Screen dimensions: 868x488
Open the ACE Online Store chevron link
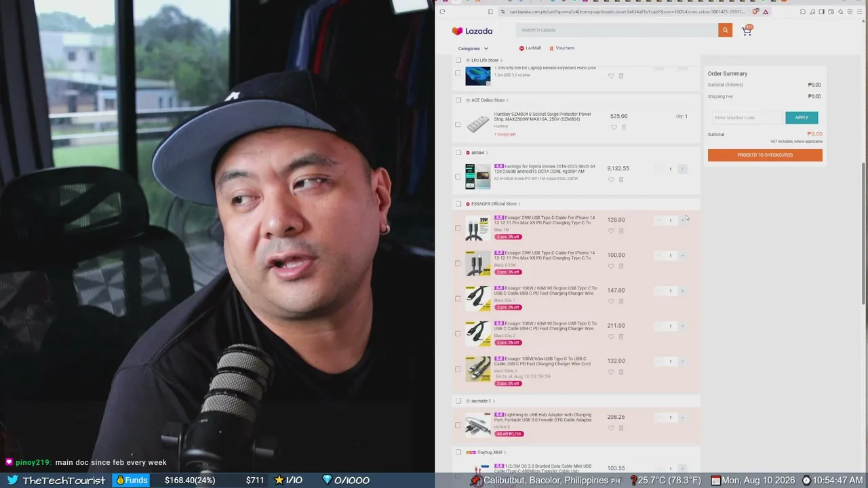pos(507,100)
